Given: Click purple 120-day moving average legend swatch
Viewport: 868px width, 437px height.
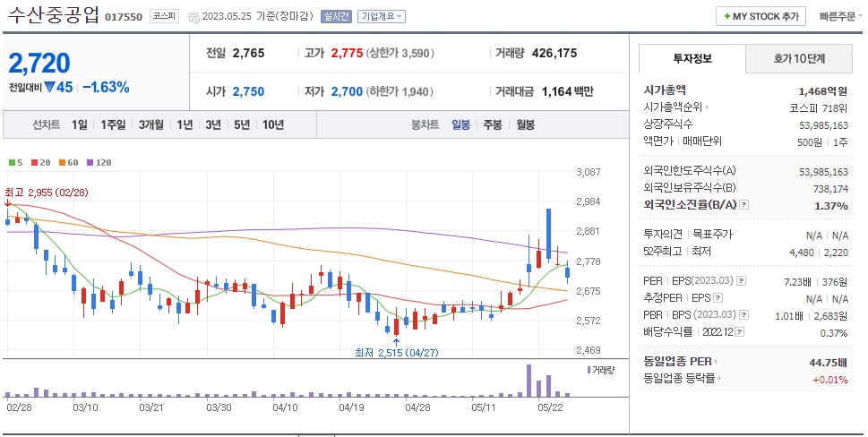Looking at the screenshot, I should [90, 163].
